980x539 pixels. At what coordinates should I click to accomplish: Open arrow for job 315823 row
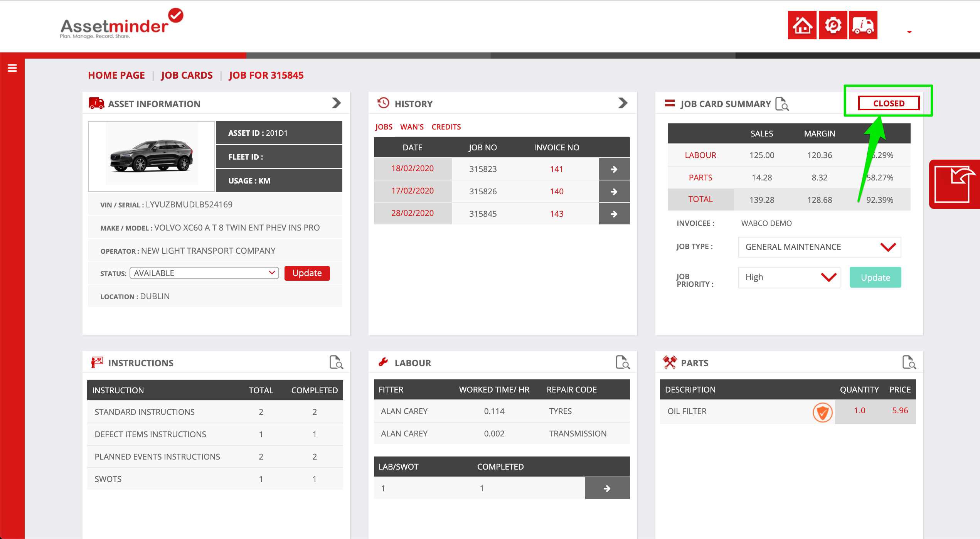pyautogui.click(x=614, y=169)
